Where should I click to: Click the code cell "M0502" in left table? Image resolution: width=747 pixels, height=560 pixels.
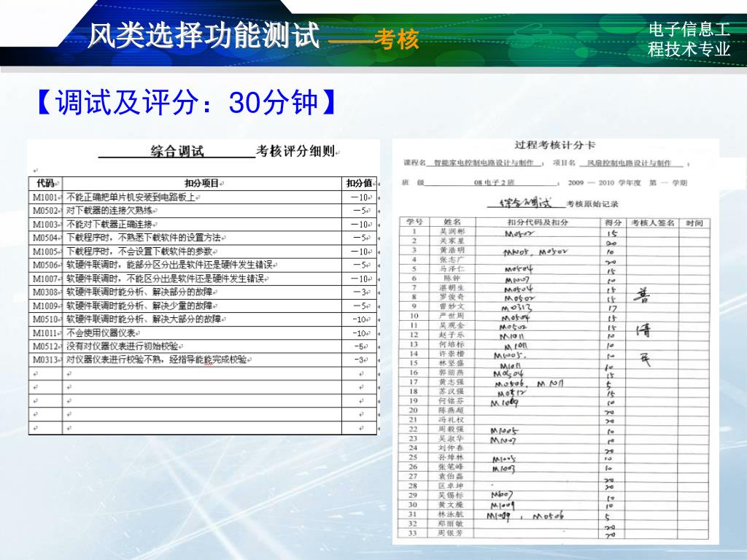tap(44, 211)
